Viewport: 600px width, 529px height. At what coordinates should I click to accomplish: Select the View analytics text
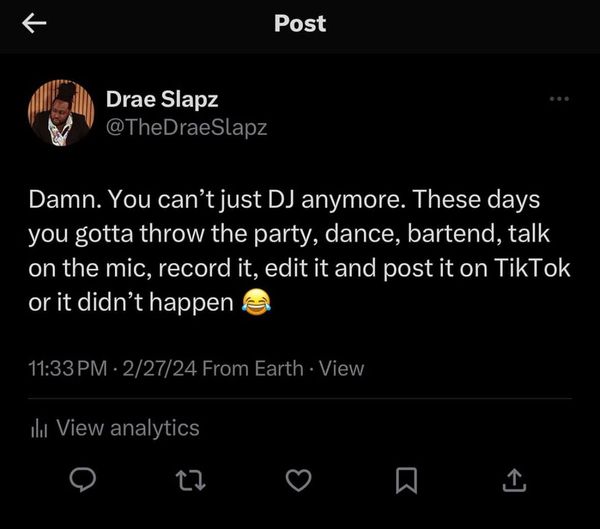click(128, 428)
